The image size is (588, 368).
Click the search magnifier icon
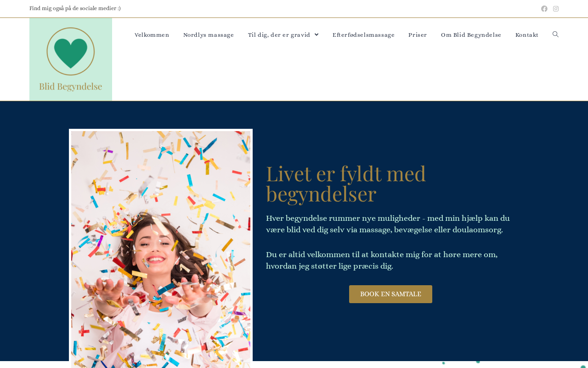pos(555,34)
